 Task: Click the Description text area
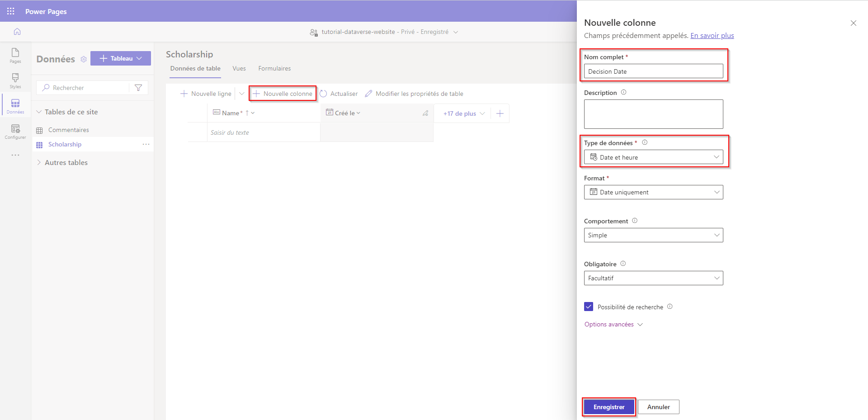[653, 114]
